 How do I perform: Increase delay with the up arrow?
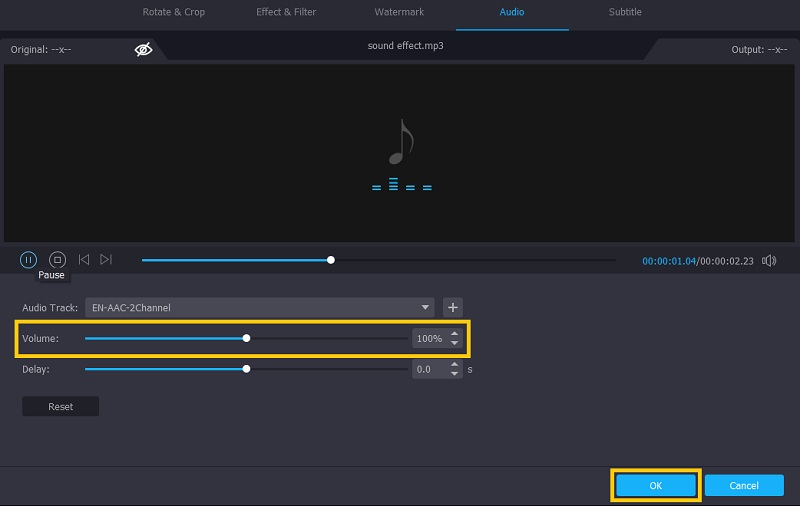[x=455, y=364]
